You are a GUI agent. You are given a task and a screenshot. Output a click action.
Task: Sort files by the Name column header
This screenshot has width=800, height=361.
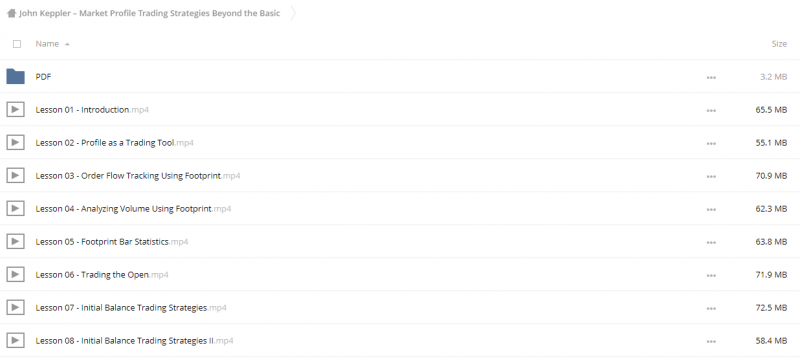tap(47, 44)
